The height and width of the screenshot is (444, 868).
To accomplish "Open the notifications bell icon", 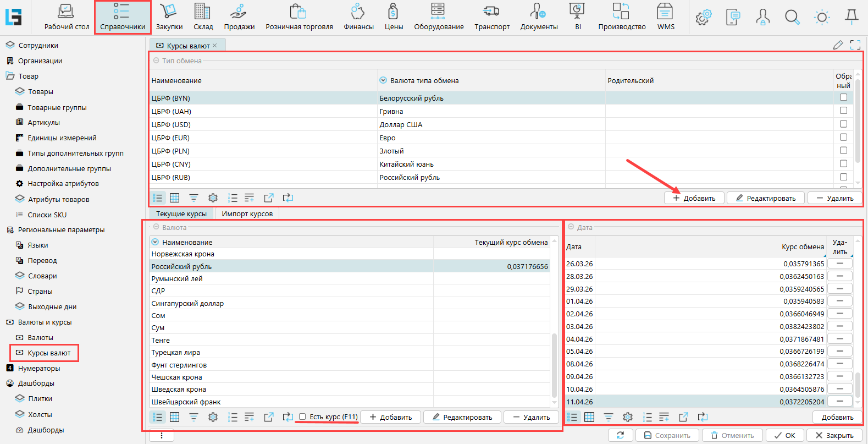I will (852, 17).
